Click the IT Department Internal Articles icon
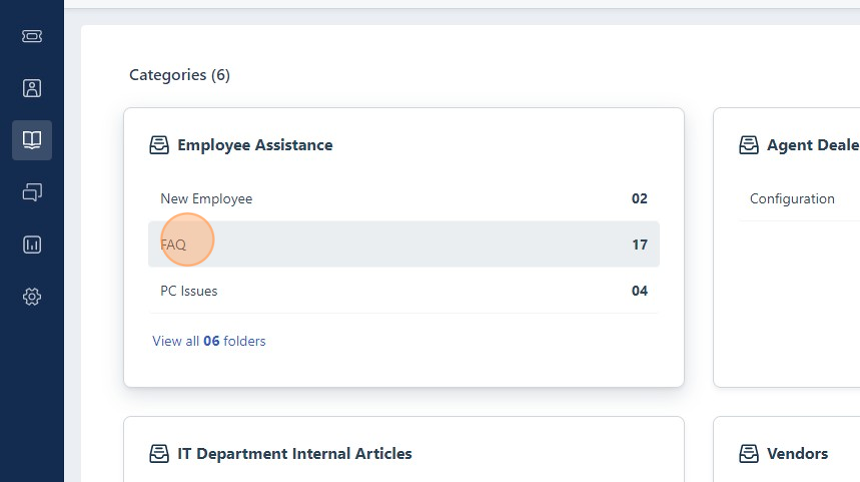 [x=159, y=454]
